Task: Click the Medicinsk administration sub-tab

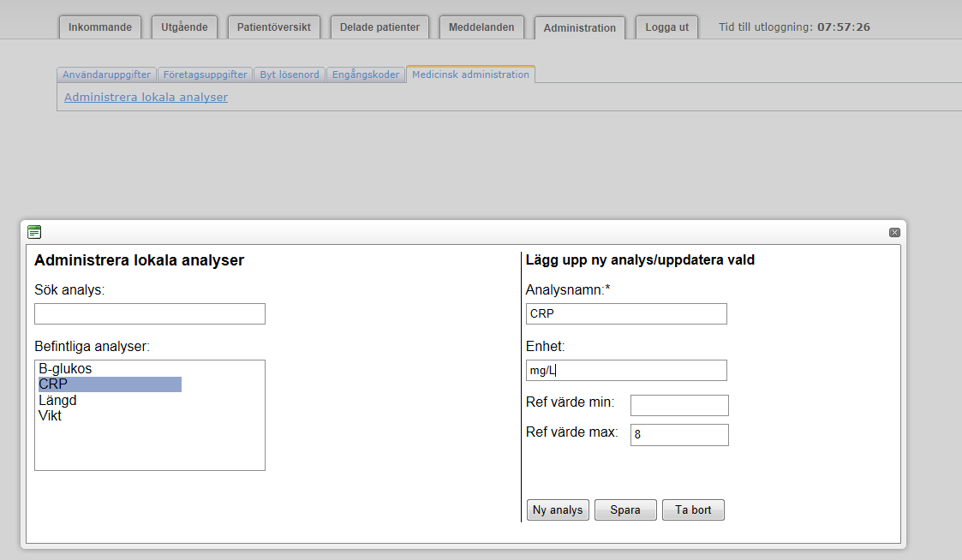Action: [470, 74]
